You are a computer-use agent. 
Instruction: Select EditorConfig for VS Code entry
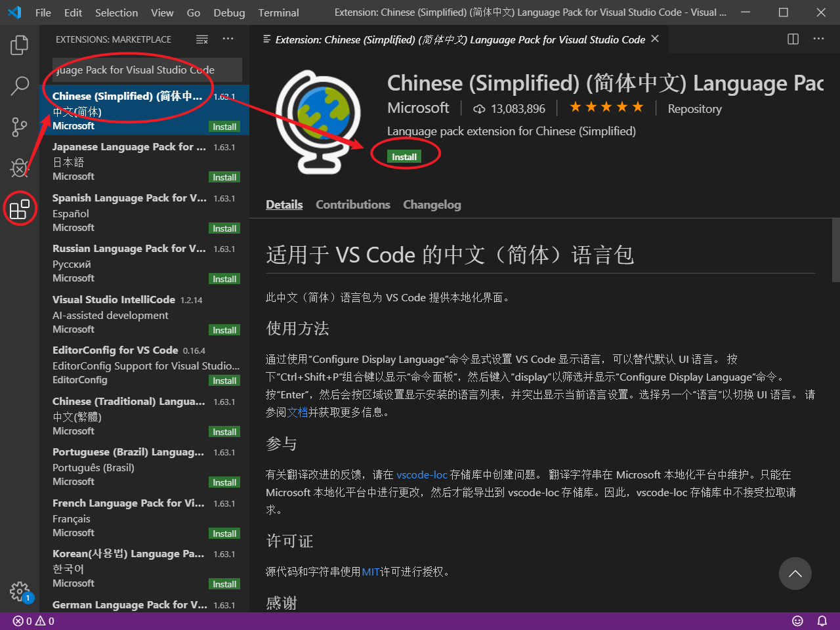(144, 365)
